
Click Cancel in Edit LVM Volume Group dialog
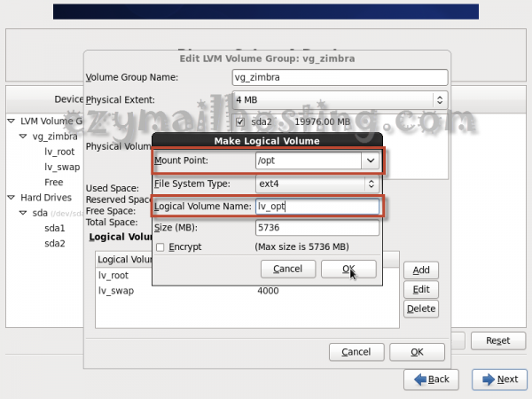[x=356, y=352]
